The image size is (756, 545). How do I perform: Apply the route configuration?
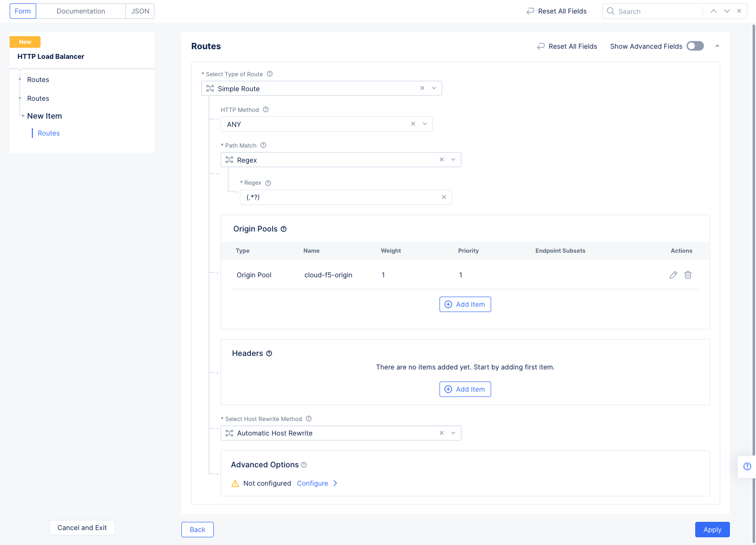click(712, 530)
